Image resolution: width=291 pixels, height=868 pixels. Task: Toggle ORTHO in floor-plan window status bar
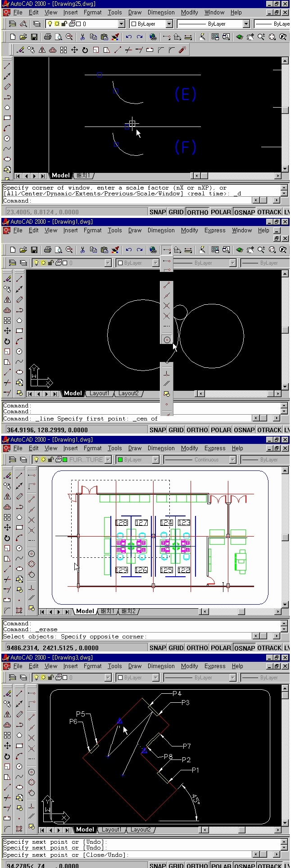pyautogui.click(x=197, y=648)
